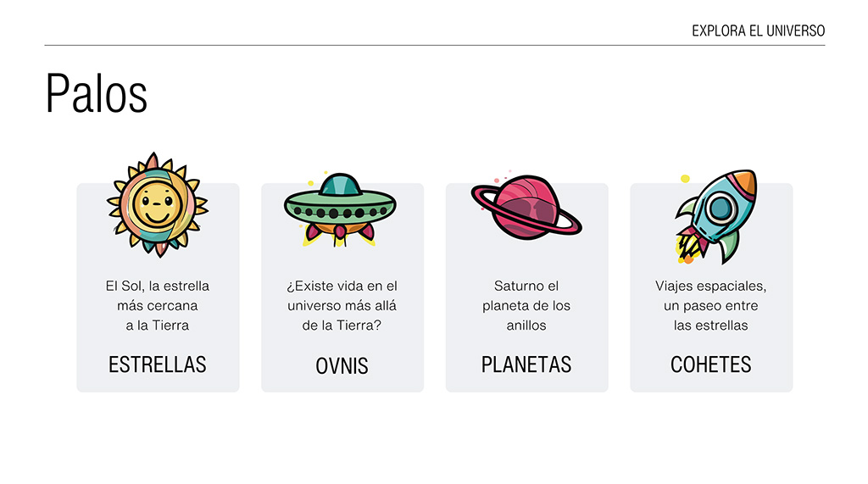Click the gray card background behind PLANETAS
The width and height of the screenshot is (868, 484).
462,381
